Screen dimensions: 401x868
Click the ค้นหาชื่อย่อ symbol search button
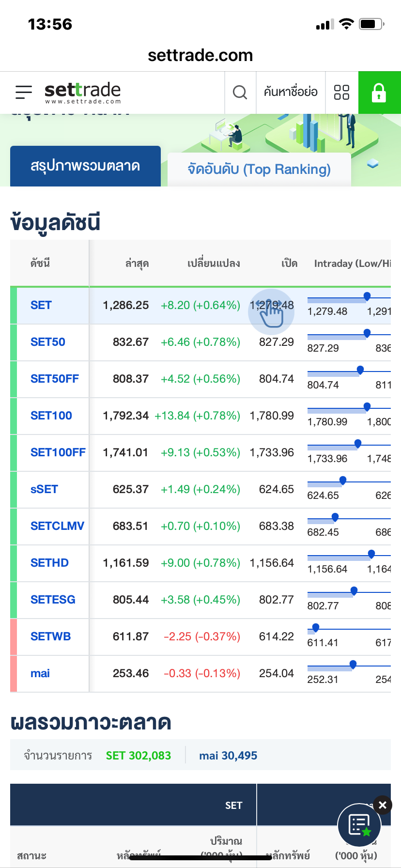point(291,92)
